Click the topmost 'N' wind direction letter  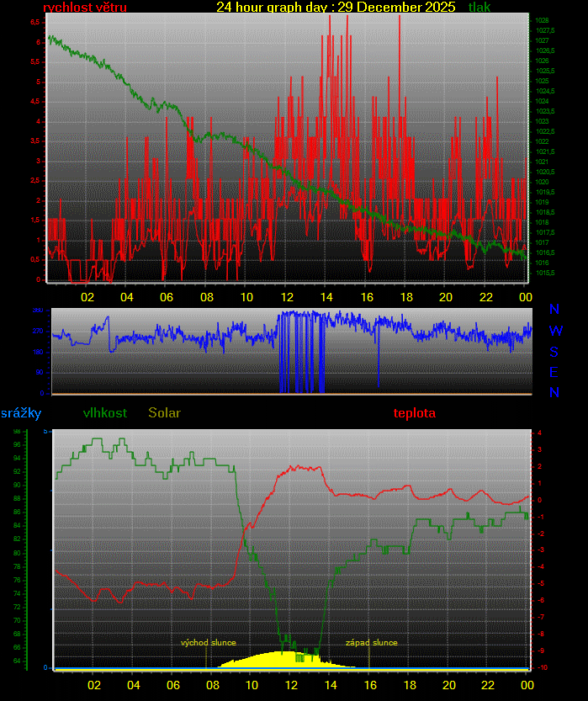coord(554,311)
